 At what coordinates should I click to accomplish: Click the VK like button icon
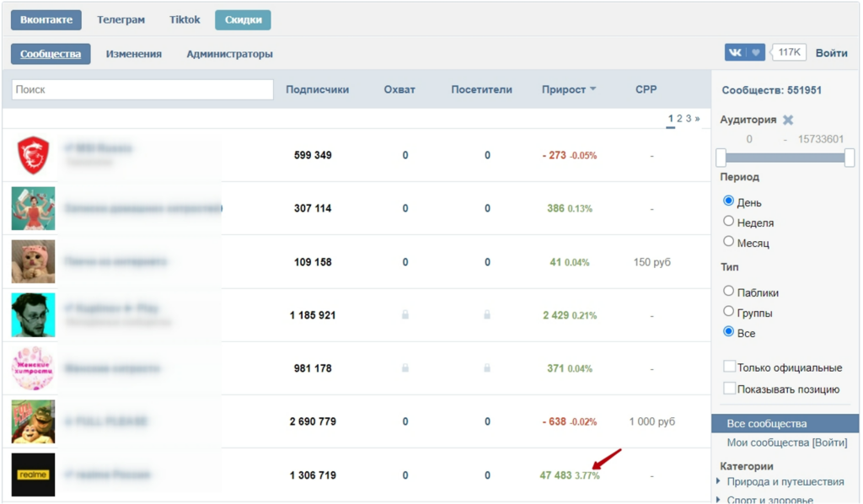click(x=745, y=52)
